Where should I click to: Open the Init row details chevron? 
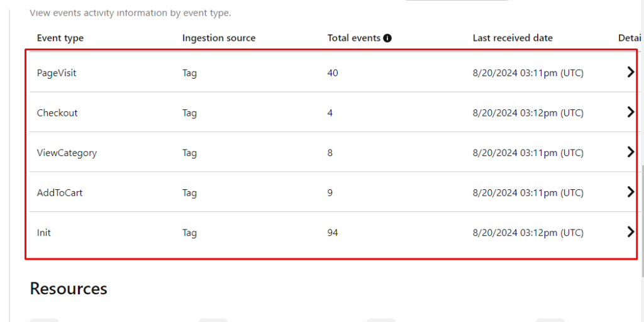(631, 232)
